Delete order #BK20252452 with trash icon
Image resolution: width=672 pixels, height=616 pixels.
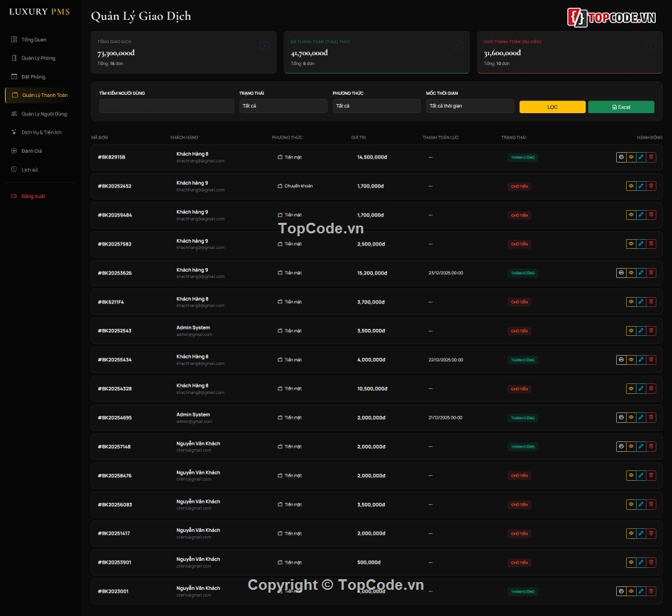pyautogui.click(x=651, y=186)
